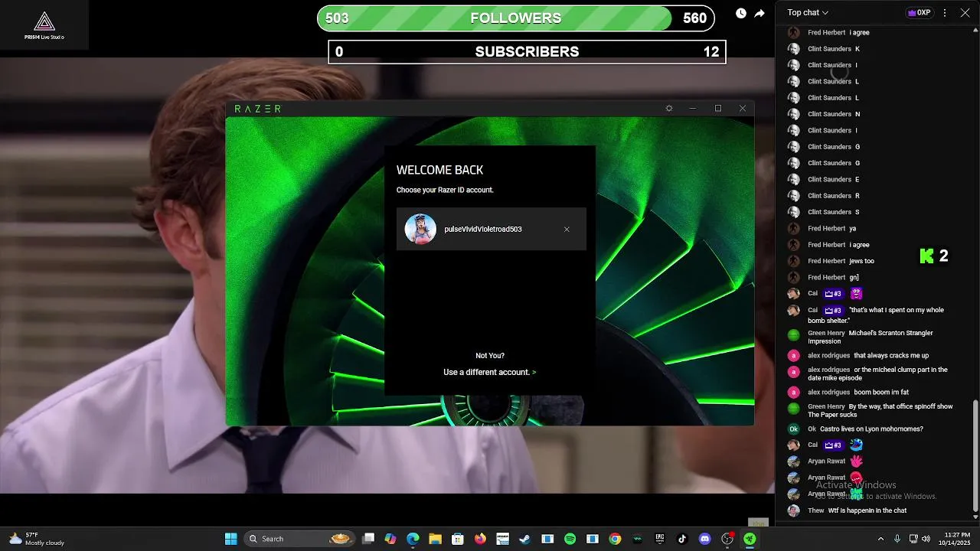Click Use a different account link
Viewport: 980px width, 551px height.
(x=489, y=372)
